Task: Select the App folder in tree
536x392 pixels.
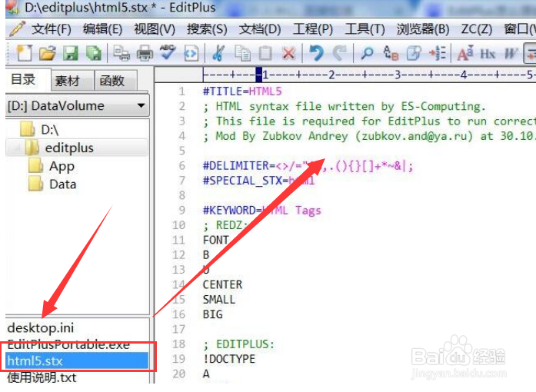Action: tap(62, 167)
